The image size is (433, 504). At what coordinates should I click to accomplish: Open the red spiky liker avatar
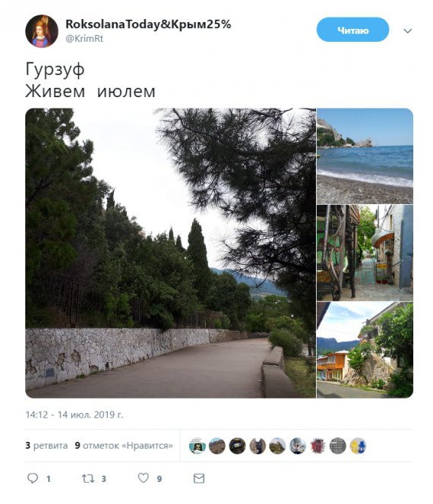click(x=318, y=446)
